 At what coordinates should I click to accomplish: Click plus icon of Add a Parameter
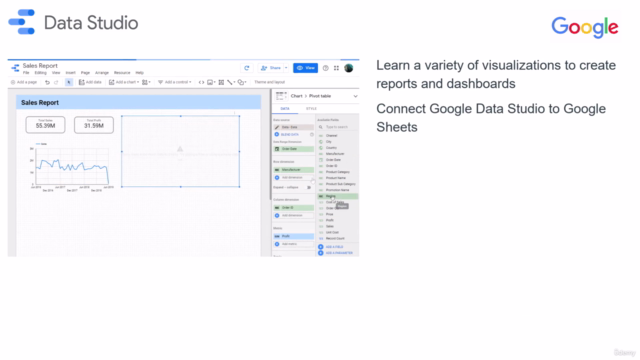click(321, 253)
